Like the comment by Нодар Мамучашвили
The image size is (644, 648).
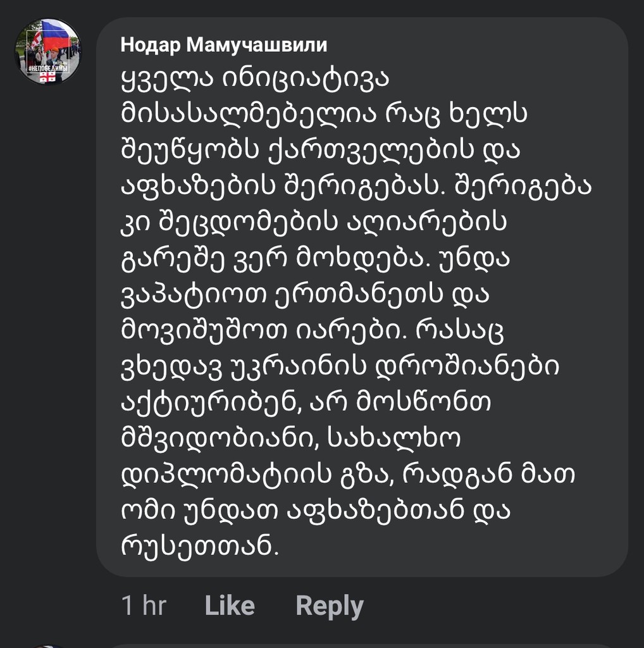230,606
